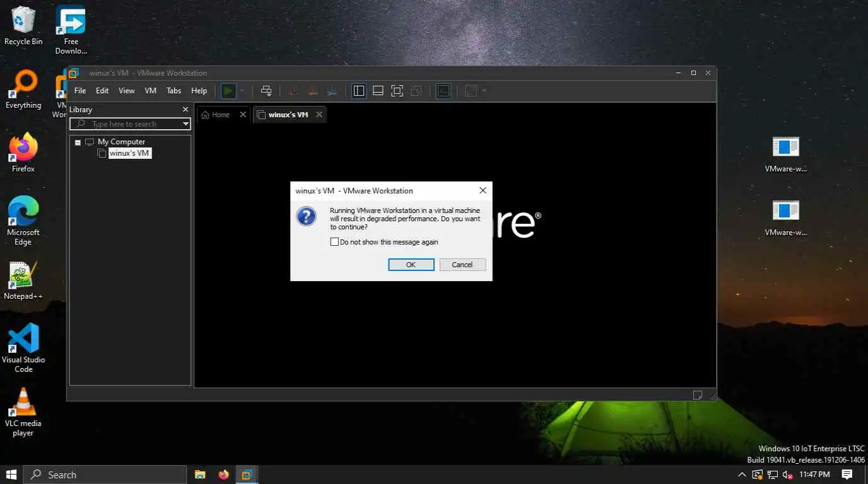Click the network icon in system tray
The image size is (868, 484).
(772, 475)
